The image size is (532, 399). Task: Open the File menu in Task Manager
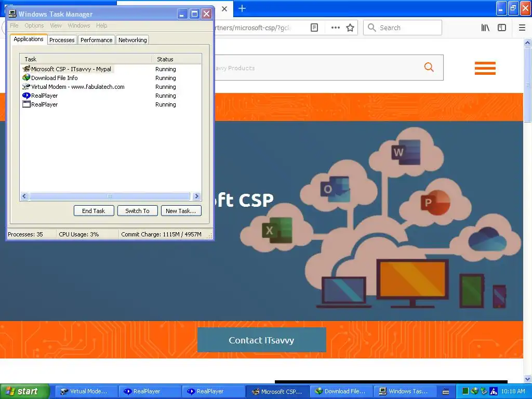click(14, 25)
